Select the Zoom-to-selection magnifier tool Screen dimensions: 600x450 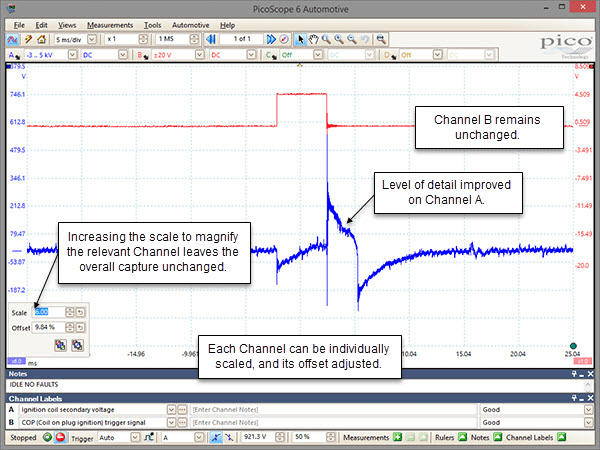point(326,39)
